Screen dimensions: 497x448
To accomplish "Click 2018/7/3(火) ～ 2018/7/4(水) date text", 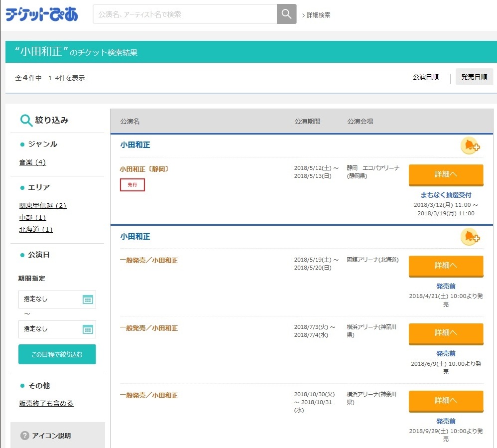I will [315, 330].
